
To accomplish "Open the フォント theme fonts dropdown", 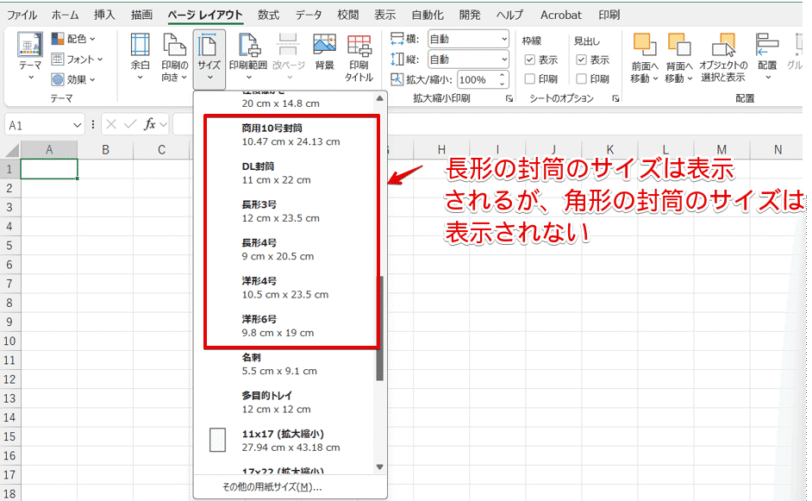I will [77, 60].
